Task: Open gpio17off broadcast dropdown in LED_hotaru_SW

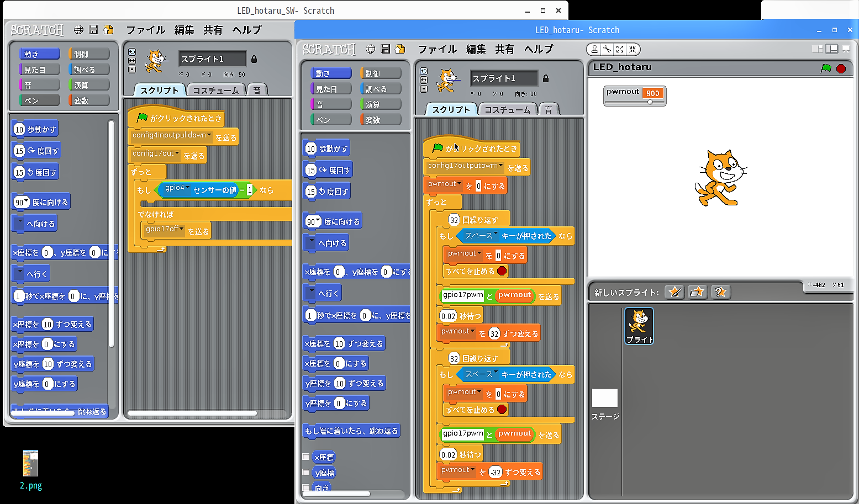Action: point(182,229)
